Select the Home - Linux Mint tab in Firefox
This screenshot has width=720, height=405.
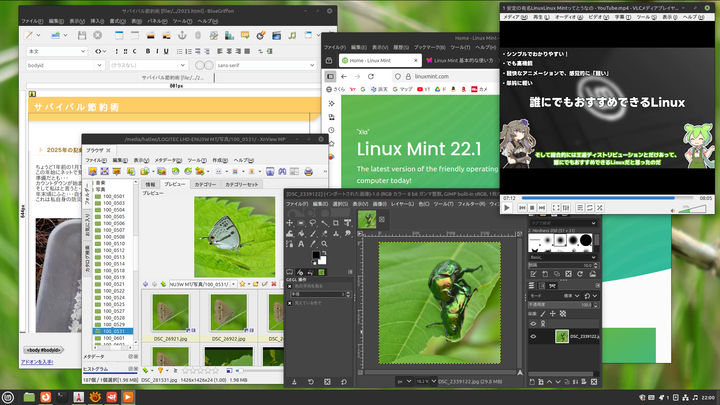(379, 60)
